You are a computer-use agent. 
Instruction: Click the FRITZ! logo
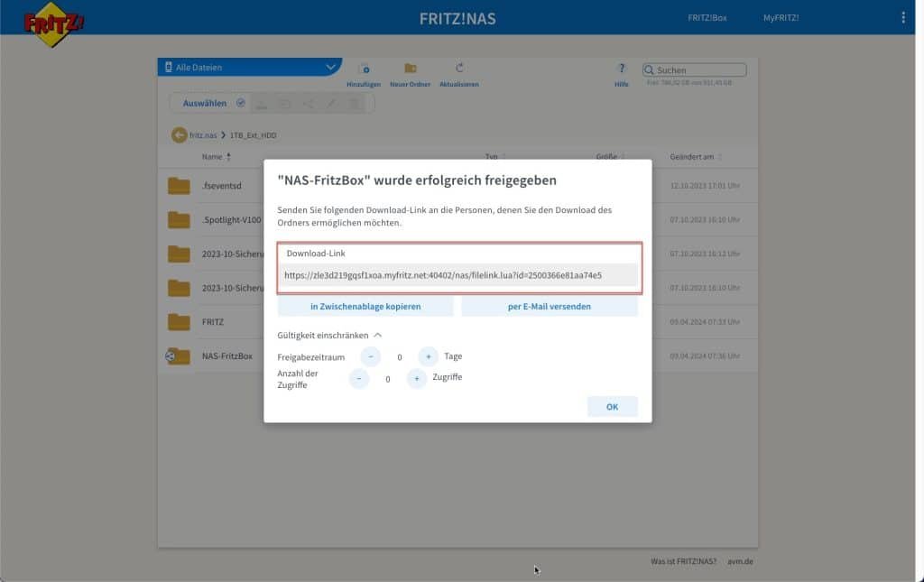click(50, 20)
